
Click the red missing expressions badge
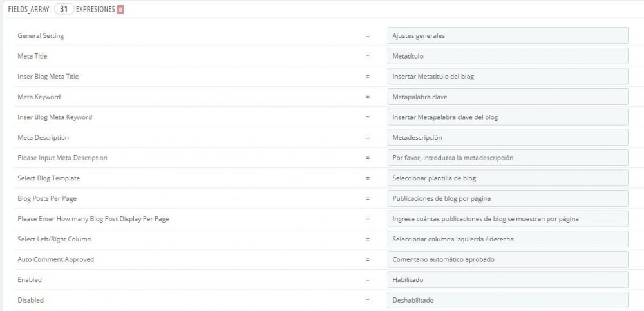(120, 10)
